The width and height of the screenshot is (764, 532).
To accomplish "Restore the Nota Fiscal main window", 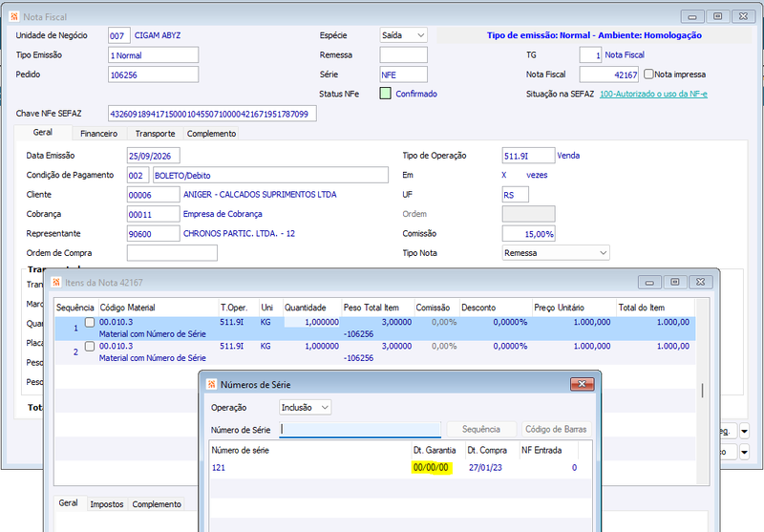I will coord(718,16).
